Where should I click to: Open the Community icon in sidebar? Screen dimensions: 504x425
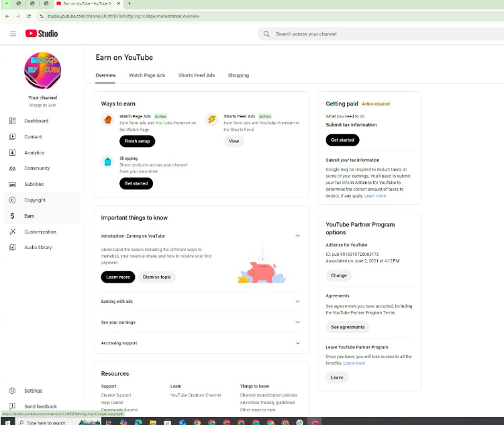pyautogui.click(x=12, y=168)
